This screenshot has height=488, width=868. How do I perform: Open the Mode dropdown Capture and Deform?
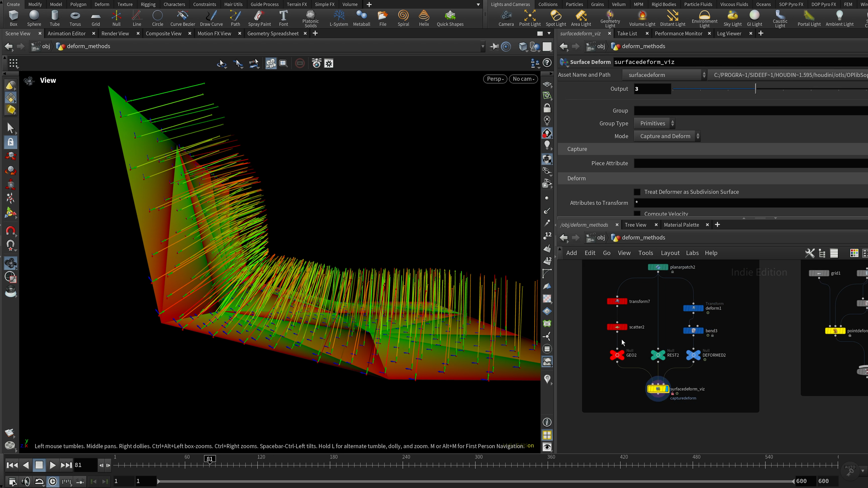[x=666, y=136]
